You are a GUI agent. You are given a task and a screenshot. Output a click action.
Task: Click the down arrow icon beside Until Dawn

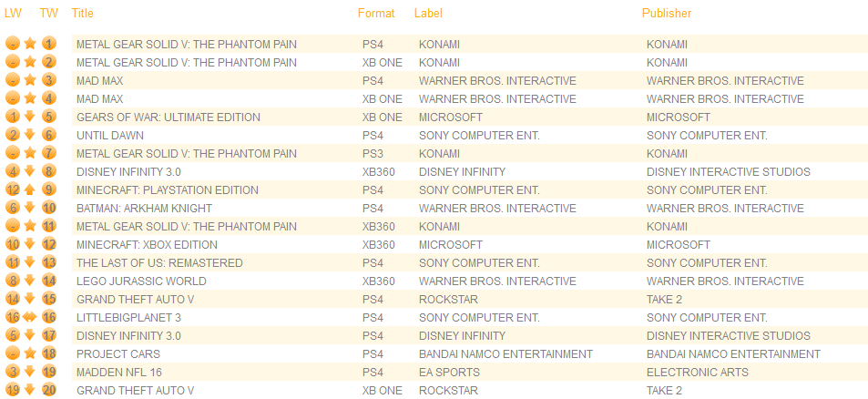(x=30, y=135)
